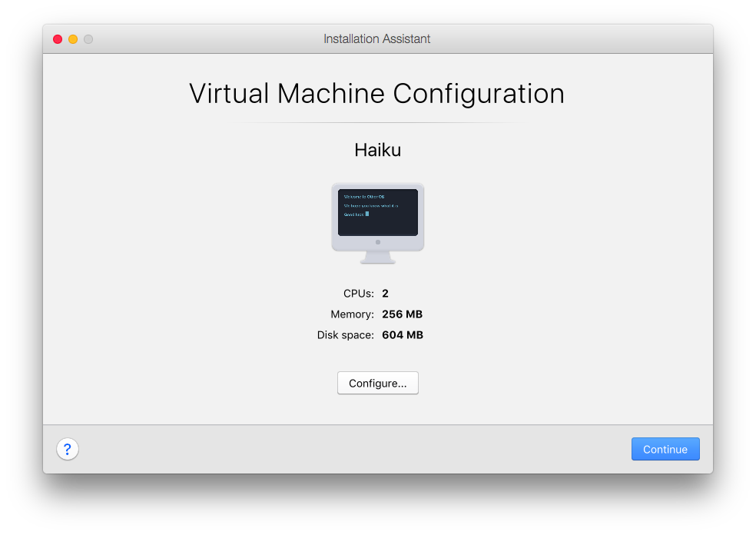Screen dimensions: 756x535
Task: Click the Installation Assistant title text
Action: pos(376,38)
